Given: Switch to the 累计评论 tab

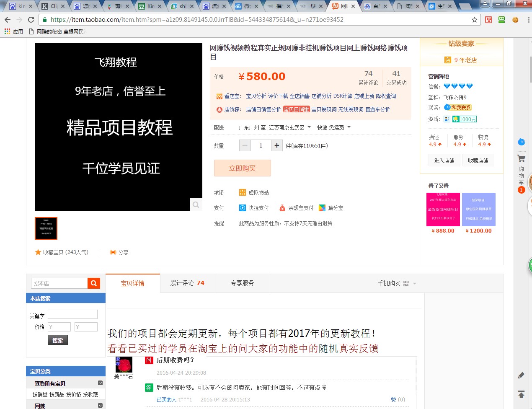Looking at the screenshot, I should pyautogui.click(x=187, y=283).
